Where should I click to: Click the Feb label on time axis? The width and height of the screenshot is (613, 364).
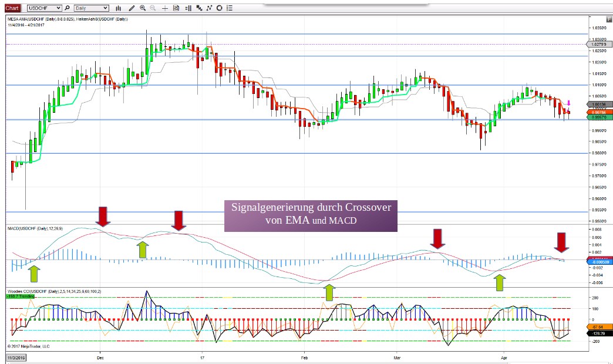point(304,358)
